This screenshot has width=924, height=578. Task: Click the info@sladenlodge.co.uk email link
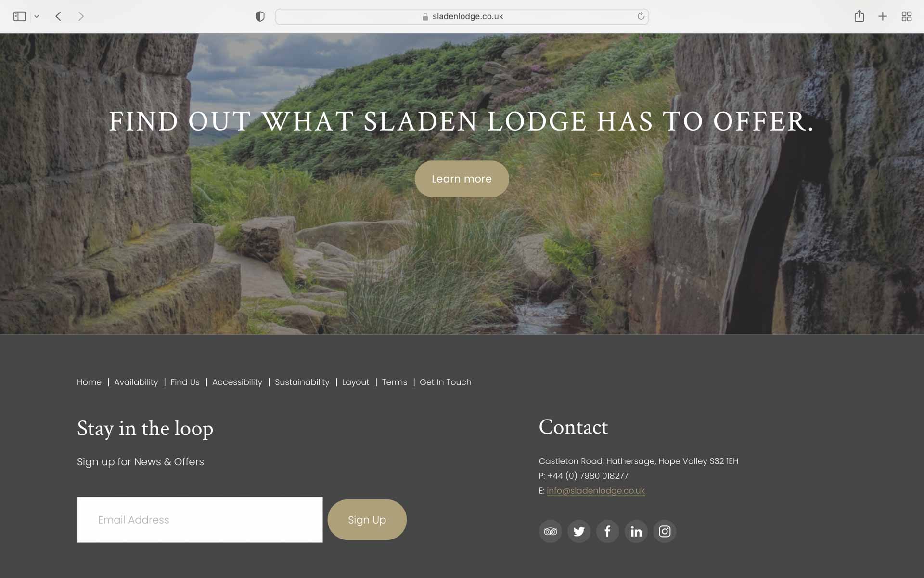[x=595, y=490]
